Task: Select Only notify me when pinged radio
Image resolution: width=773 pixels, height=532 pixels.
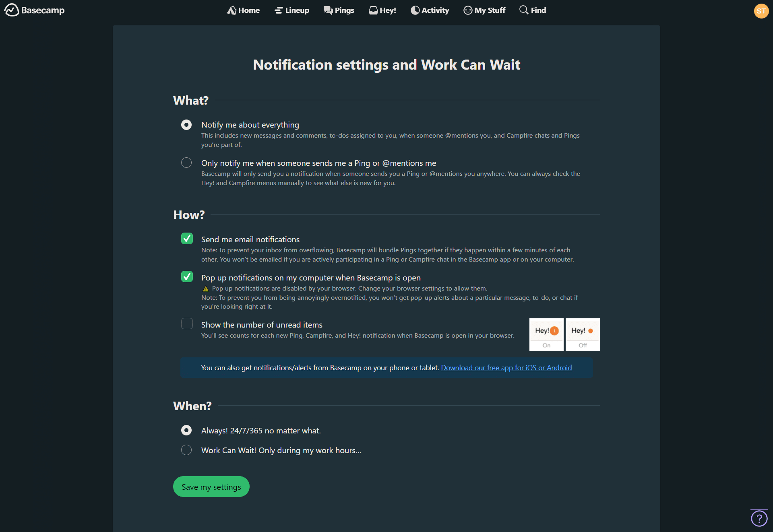Action: (x=186, y=163)
